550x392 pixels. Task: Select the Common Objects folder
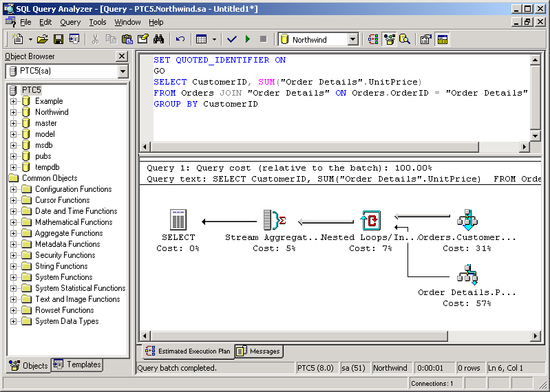click(50, 178)
